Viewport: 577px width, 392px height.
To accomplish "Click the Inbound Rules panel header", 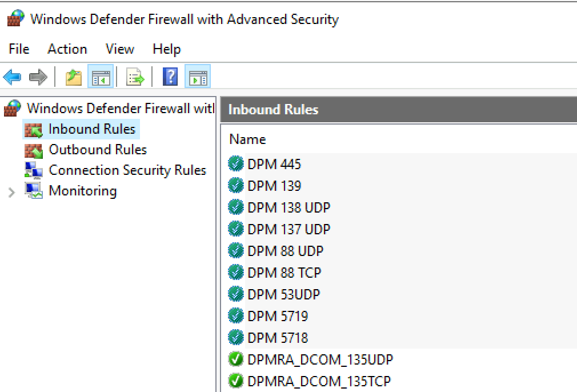I will coord(399,110).
